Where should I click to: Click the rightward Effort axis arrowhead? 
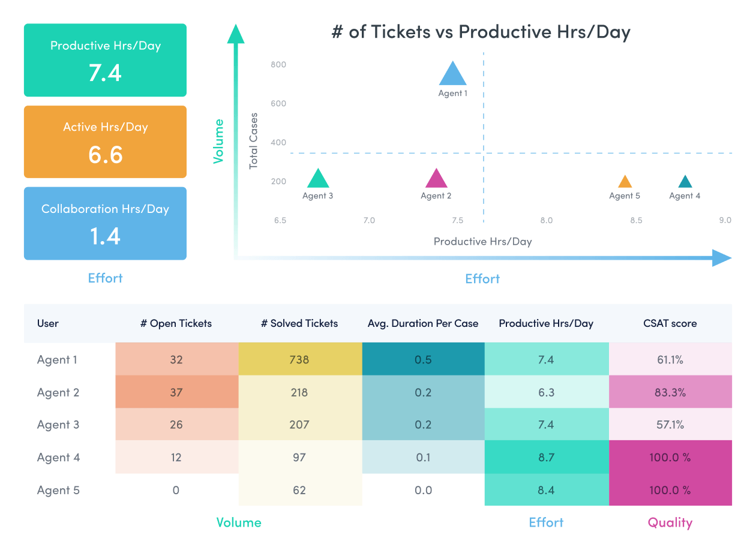click(721, 258)
